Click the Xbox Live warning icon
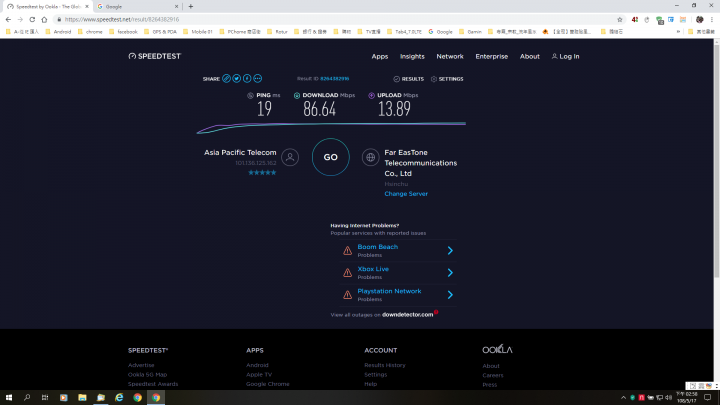This screenshot has height=405, width=720. click(348, 273)
